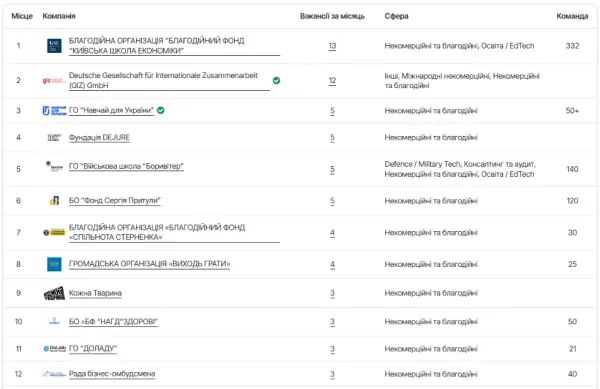This screenshot has width=600, height=389.
Task: Click the Спільнота Стерненка logo
Action: (x=54, y=232)
